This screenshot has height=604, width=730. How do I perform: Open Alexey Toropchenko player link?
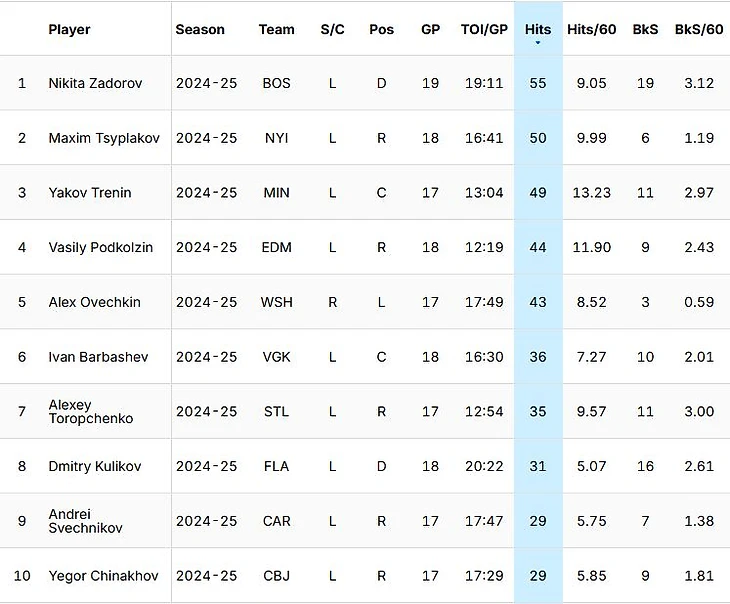tap(91, 412)
